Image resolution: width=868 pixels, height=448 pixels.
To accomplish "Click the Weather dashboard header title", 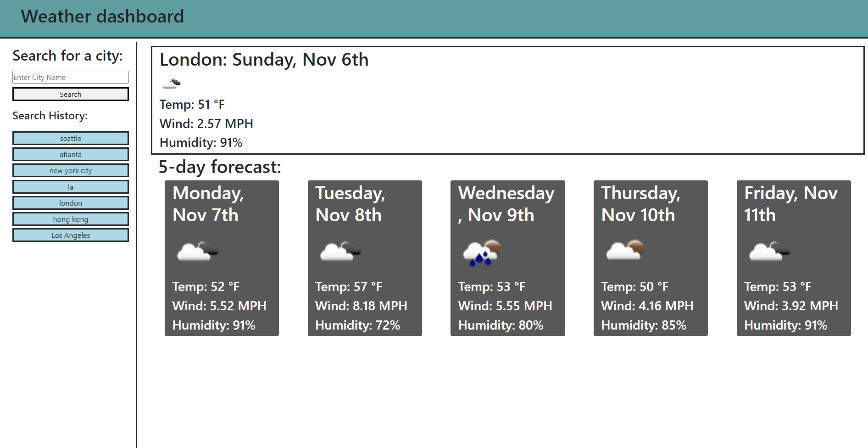I will 102,17.
